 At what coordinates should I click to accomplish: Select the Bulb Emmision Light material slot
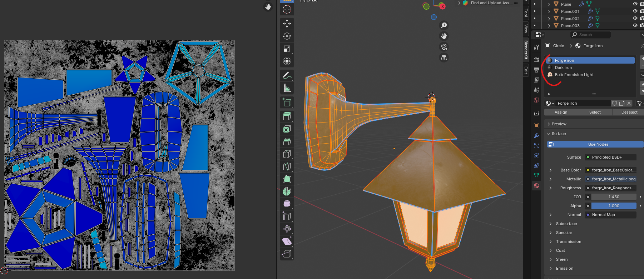coord(590,75)
